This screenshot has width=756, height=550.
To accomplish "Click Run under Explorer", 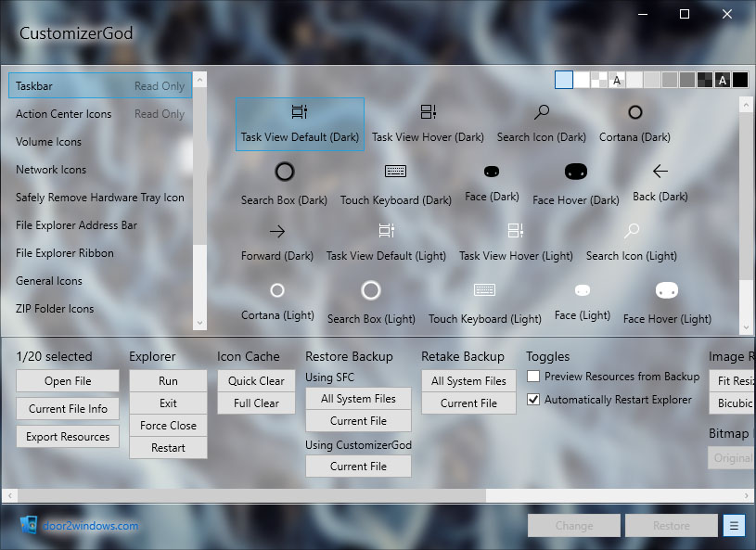I will 168,381.
